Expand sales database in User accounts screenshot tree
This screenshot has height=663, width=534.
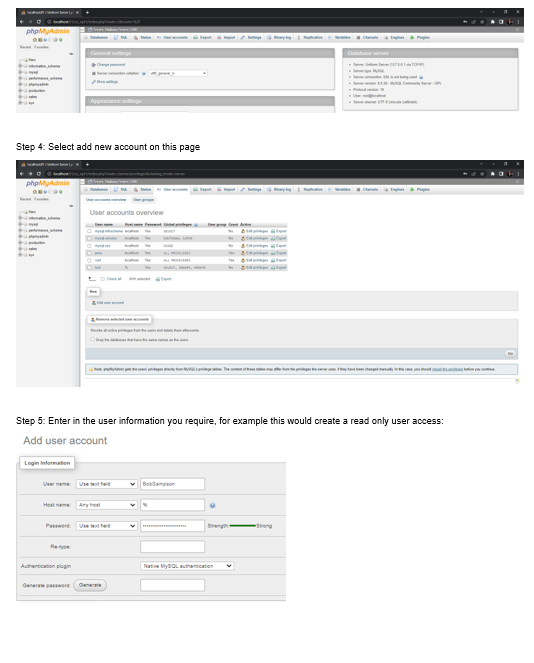pyautogui.click(x=20, y=249)
